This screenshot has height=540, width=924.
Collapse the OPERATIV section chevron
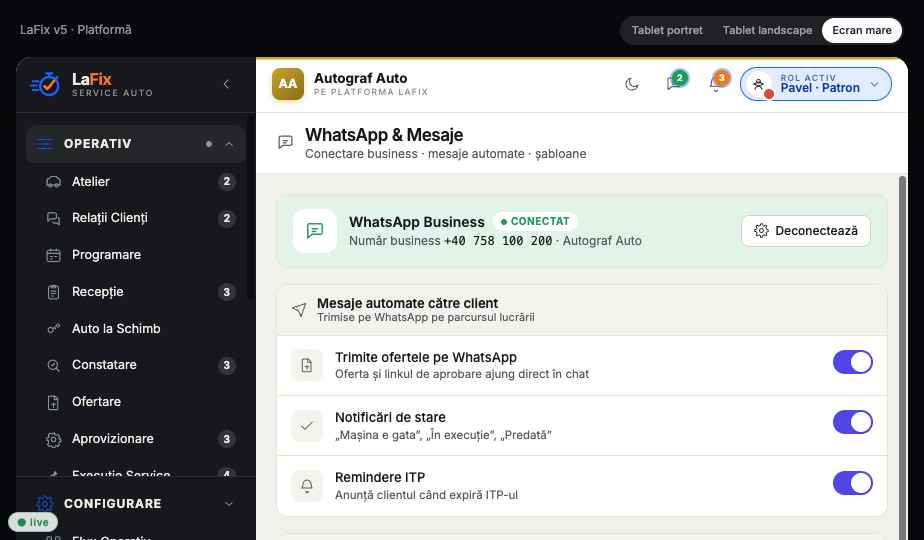point(229,144)
